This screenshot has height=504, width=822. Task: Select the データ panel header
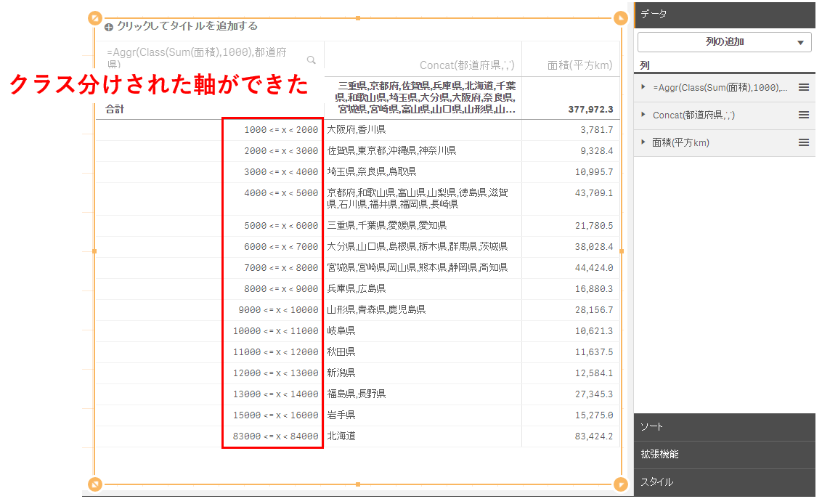(x=724, y=14)
